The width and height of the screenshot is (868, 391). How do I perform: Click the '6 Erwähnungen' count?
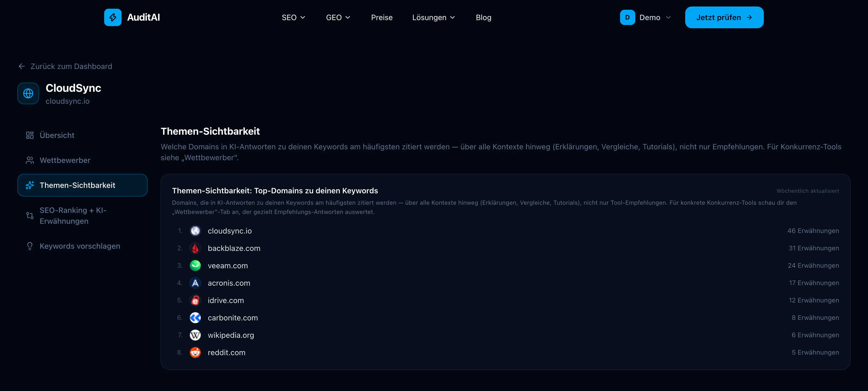(815, 335)
